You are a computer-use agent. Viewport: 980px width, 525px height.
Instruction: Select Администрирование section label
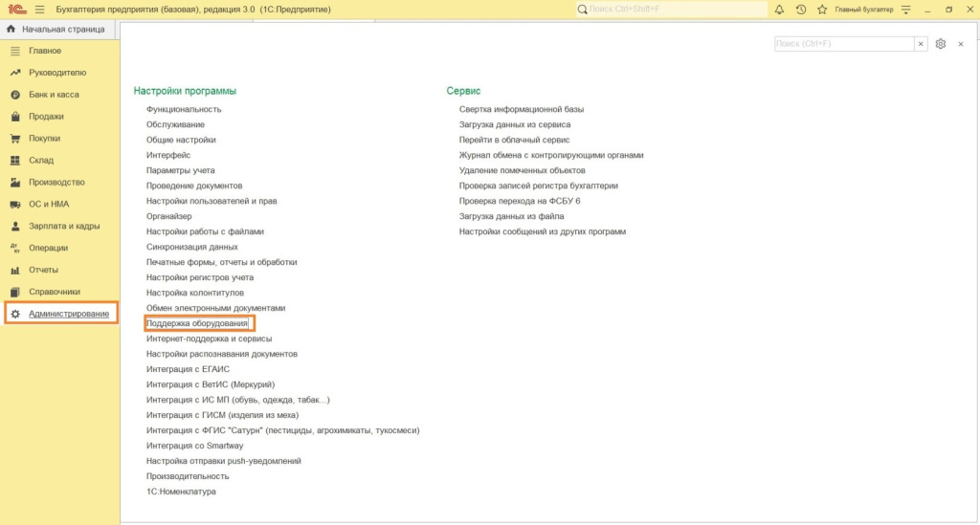click(69, 314)
